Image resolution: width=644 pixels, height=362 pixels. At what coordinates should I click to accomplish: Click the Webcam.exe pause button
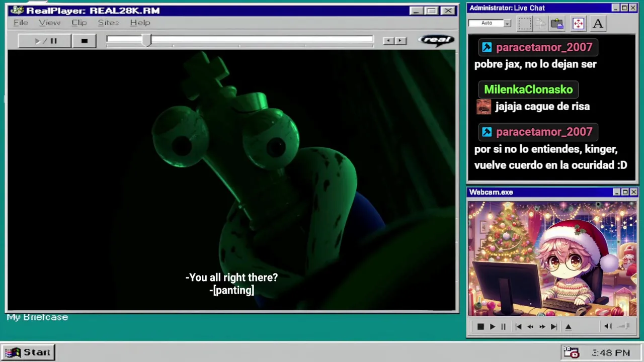tap(503, 327)
